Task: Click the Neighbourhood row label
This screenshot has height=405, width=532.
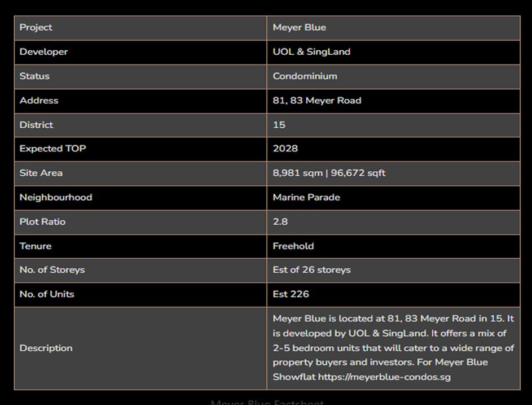Action: 56,197
